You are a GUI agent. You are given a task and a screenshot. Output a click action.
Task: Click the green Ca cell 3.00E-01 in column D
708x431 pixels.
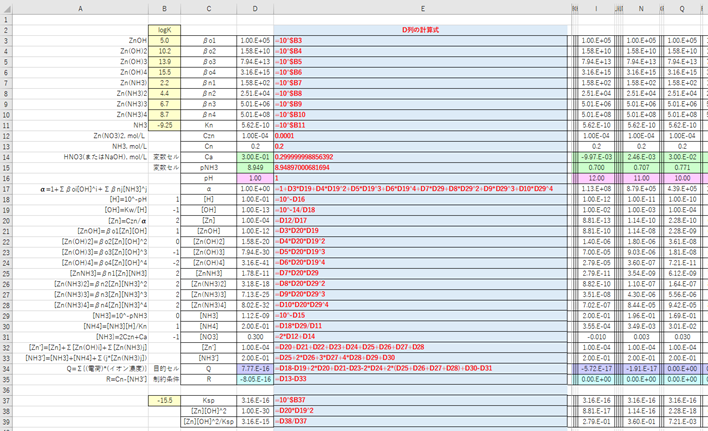[x=255, y=157]
